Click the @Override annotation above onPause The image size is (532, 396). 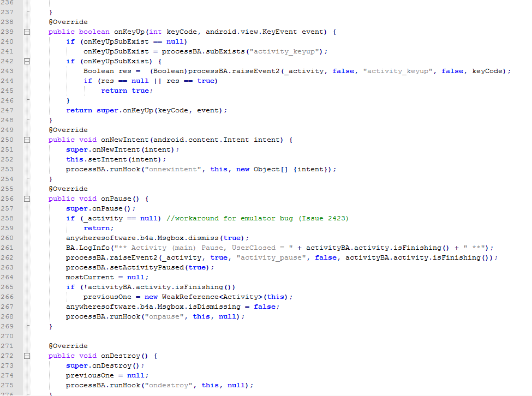pyautogui.click(x=68, y=189)
